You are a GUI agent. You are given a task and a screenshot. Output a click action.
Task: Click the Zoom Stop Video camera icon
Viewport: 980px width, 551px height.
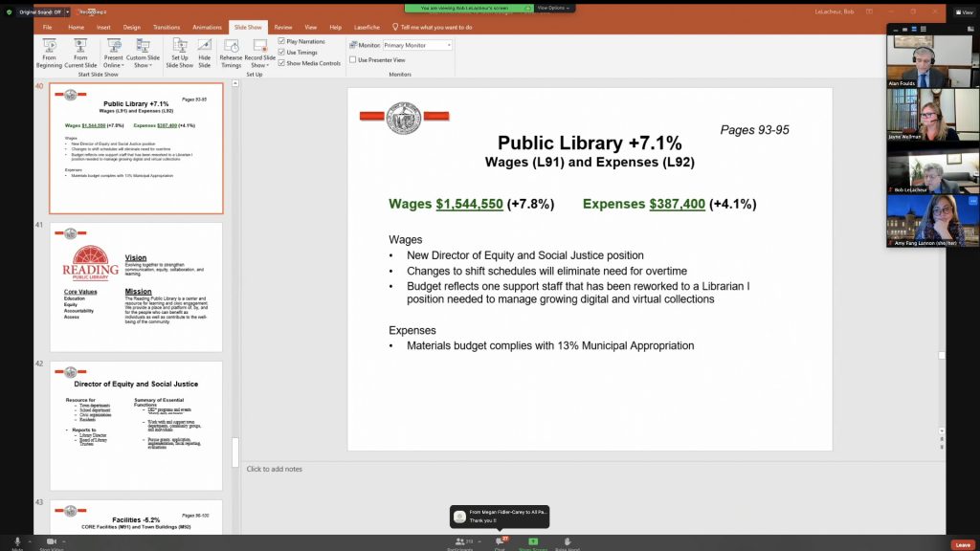point(52,541)
